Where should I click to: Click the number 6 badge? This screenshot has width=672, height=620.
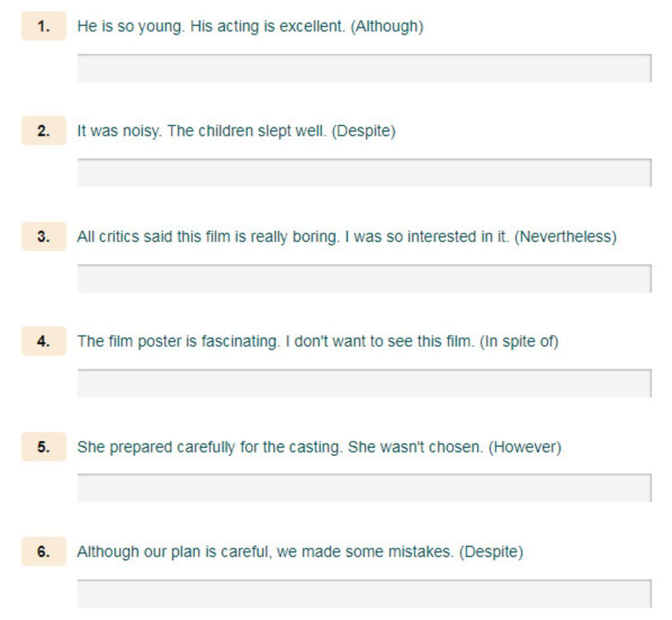click(44, 552)
